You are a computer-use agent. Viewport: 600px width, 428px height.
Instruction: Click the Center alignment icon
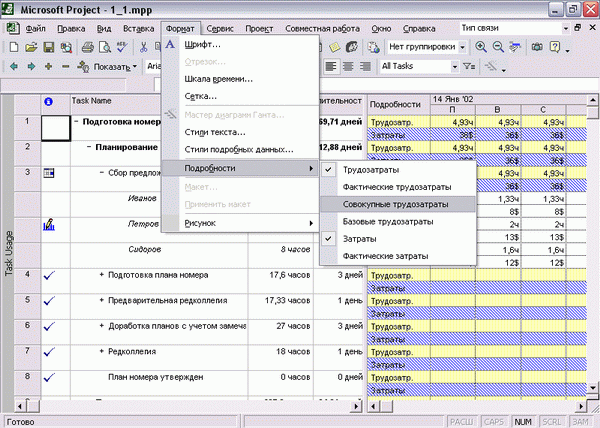[x=348, y=66]
